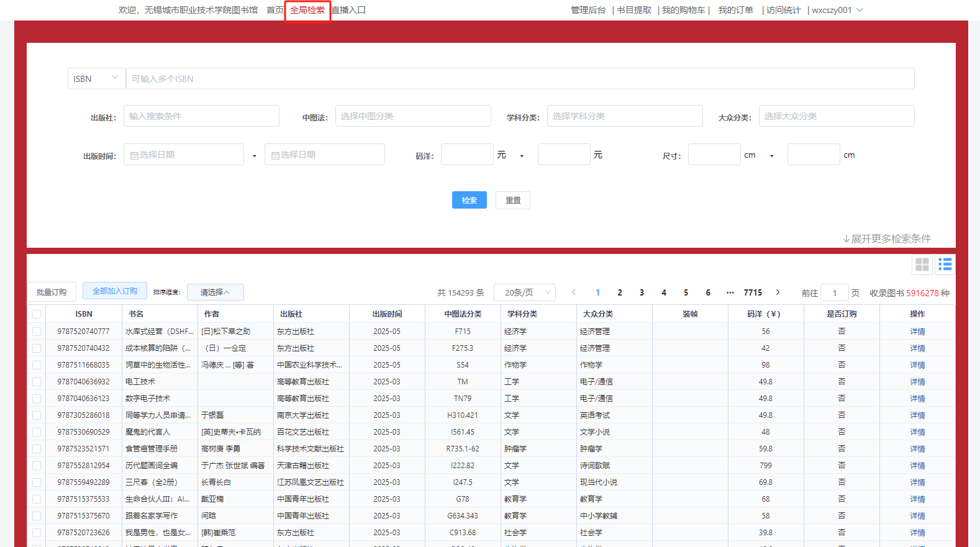Toggle the select-all checkbox in table header
The image size is (980, 547).
tap(37, 314)
